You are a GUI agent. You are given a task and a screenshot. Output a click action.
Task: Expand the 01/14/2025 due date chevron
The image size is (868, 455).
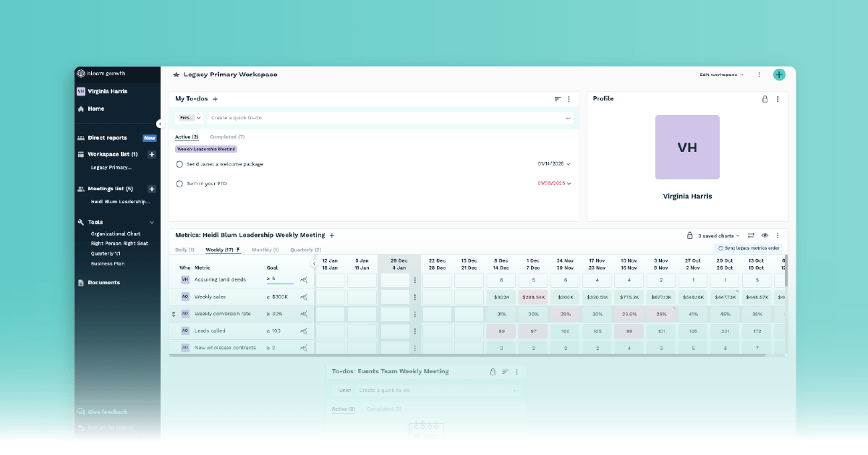click(x=569, y=164)
